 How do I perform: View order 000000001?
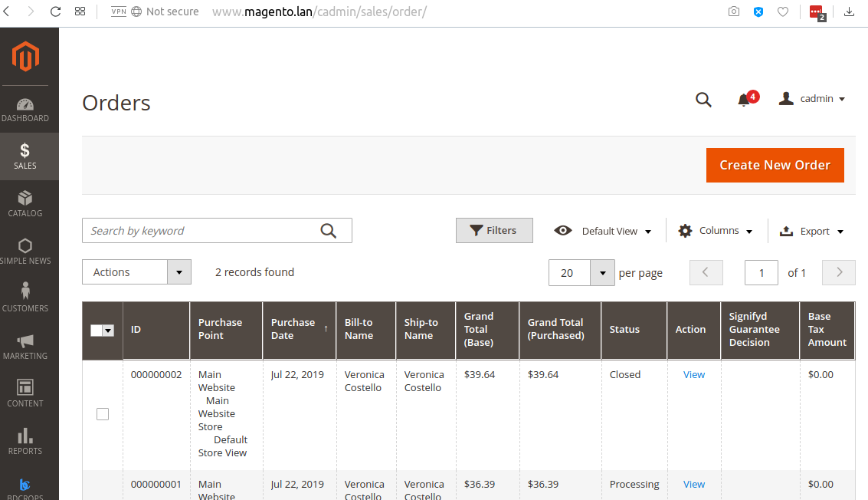coord(693,485)
